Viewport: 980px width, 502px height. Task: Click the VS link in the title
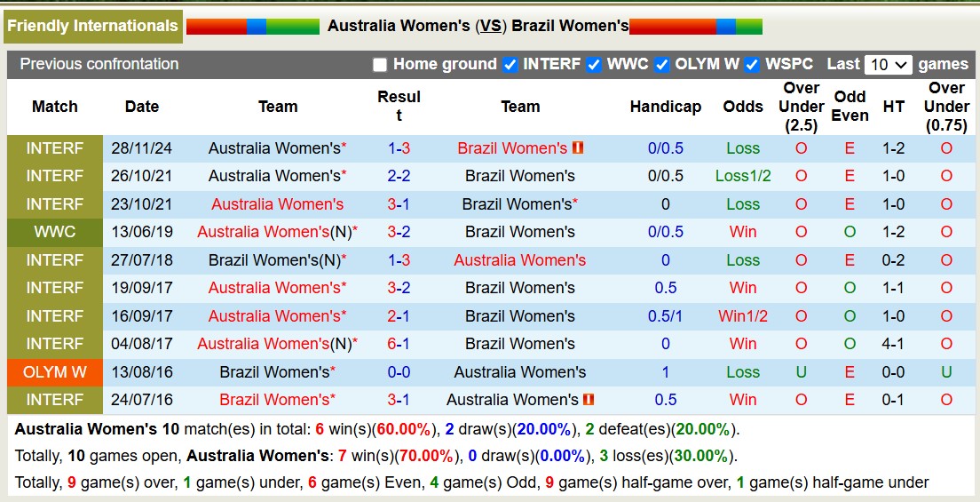pyautogui.click(x=491, y=26)
